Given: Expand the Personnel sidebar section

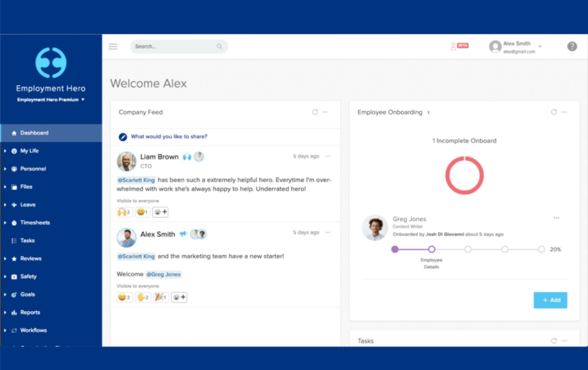Looking at the screenshot, I should (33, 169).
